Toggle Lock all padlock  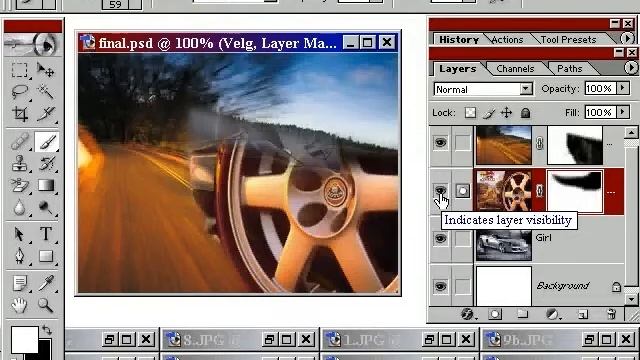(525, 113)
